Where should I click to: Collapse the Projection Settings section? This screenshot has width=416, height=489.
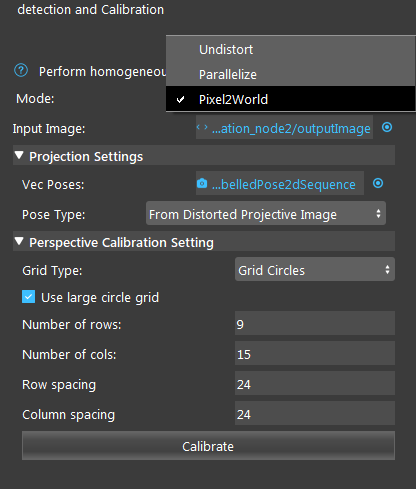19,155
